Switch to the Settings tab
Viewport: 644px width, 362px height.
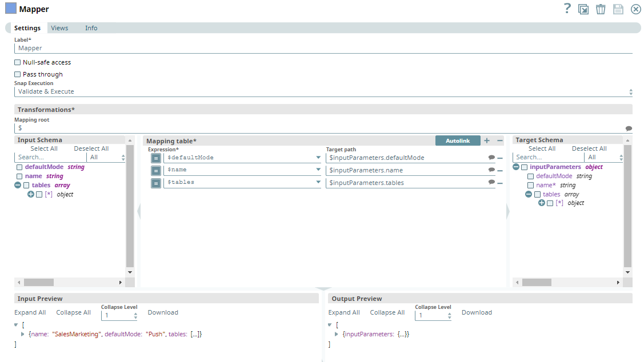click(x=27, y=28)
